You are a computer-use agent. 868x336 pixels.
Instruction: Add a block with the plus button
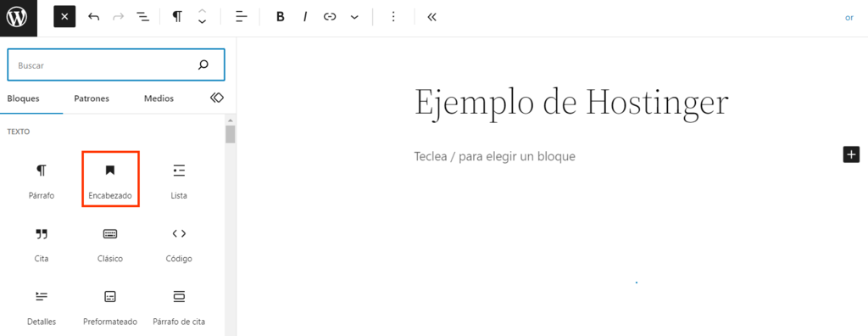pyautogui.click(x=851, y=154)
